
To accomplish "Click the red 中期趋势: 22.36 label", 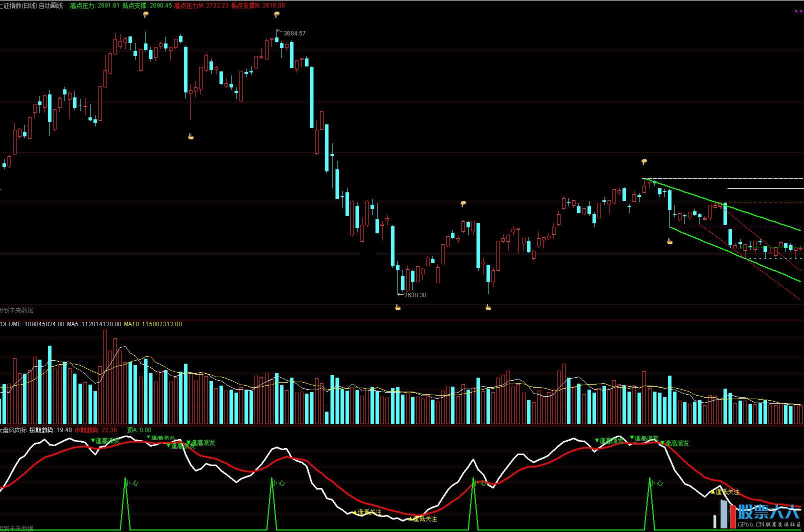I will pos(95,430).
